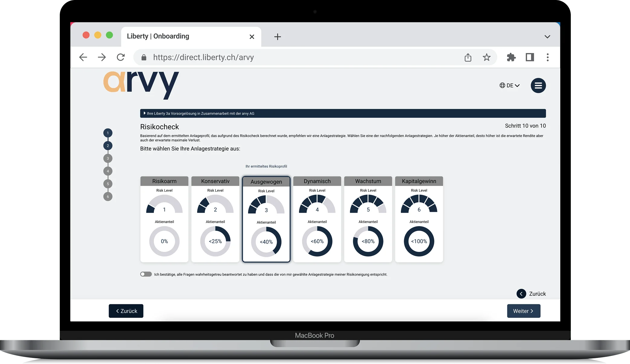Open the browser extensions puzzle icon
Viewport: 630px width, 364px height.
coord(511,57)
